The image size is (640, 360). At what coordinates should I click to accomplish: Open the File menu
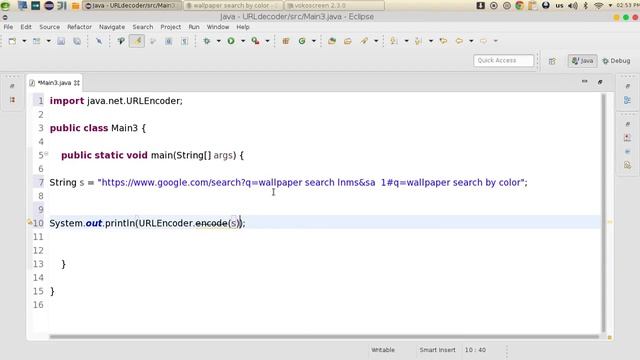[8, 27]
